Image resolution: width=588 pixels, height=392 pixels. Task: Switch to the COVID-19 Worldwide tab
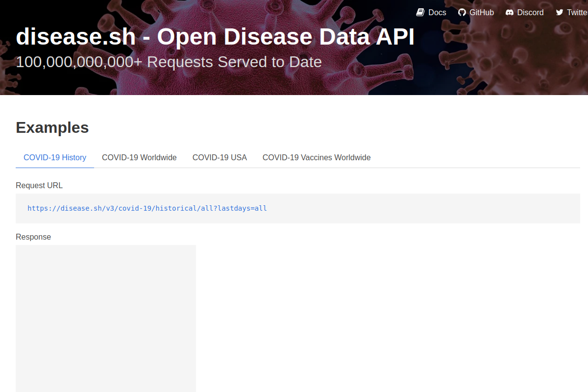pos(139,157)
